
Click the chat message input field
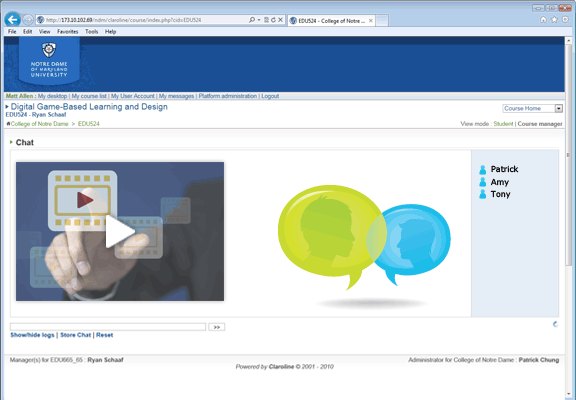[108, 327]
